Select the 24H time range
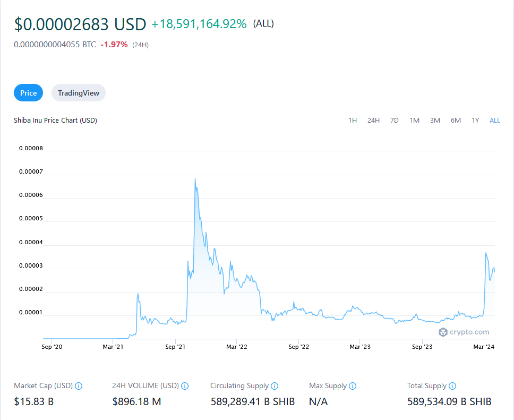514x420 pixels. pos(373,121)
